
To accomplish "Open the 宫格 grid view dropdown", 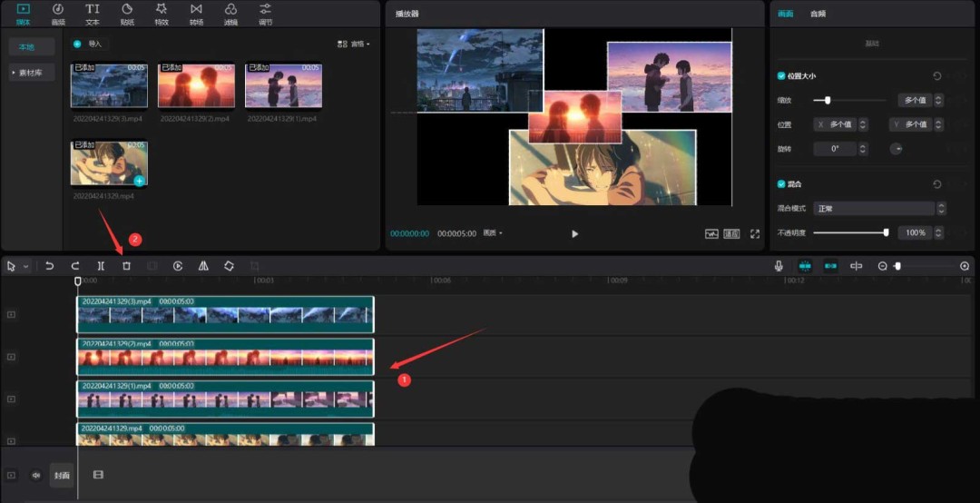I will (x=353, y=44).
